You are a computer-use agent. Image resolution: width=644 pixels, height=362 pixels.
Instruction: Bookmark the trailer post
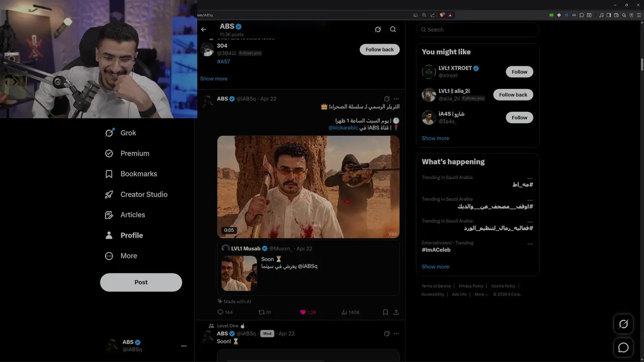point(385,312)
